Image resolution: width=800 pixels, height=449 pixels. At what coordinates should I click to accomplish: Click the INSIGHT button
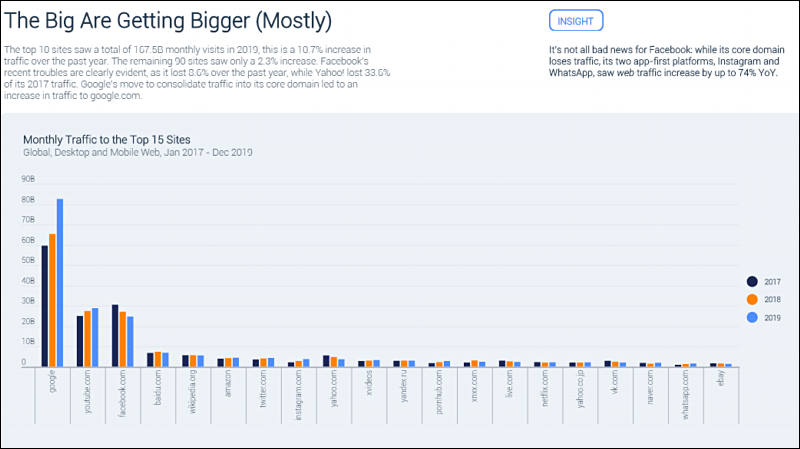[x=576, y=21]
